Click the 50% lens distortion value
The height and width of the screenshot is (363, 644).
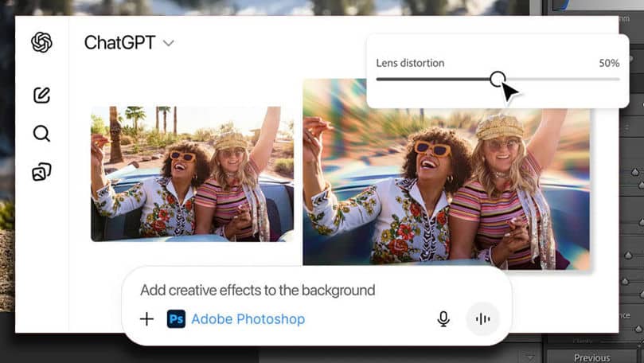click(609, 63)
